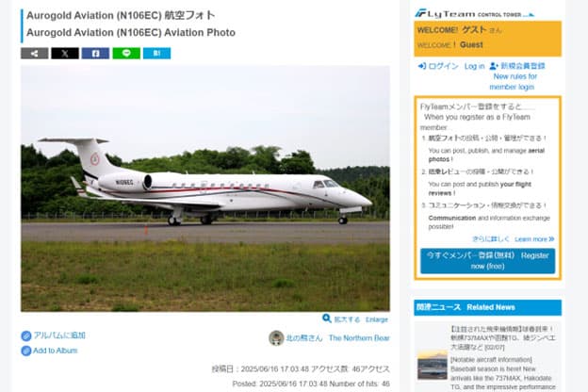This screenshot has height=392, width=588.
Task: Open the related news thumbnail image
Action: coord(433,365)
